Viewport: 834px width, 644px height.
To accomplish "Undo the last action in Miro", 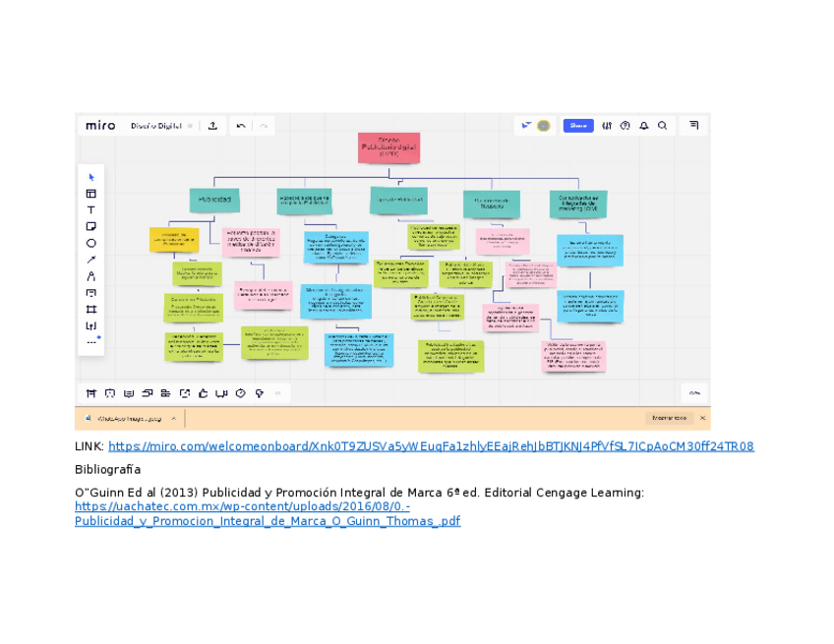I will coord(241,126).
